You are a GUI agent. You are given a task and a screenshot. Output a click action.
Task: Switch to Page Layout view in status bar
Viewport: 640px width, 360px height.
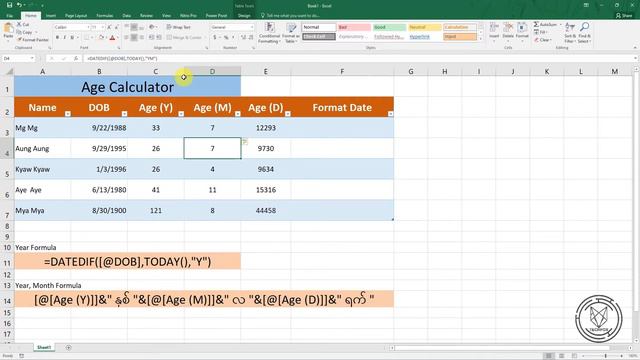(562, 356)
